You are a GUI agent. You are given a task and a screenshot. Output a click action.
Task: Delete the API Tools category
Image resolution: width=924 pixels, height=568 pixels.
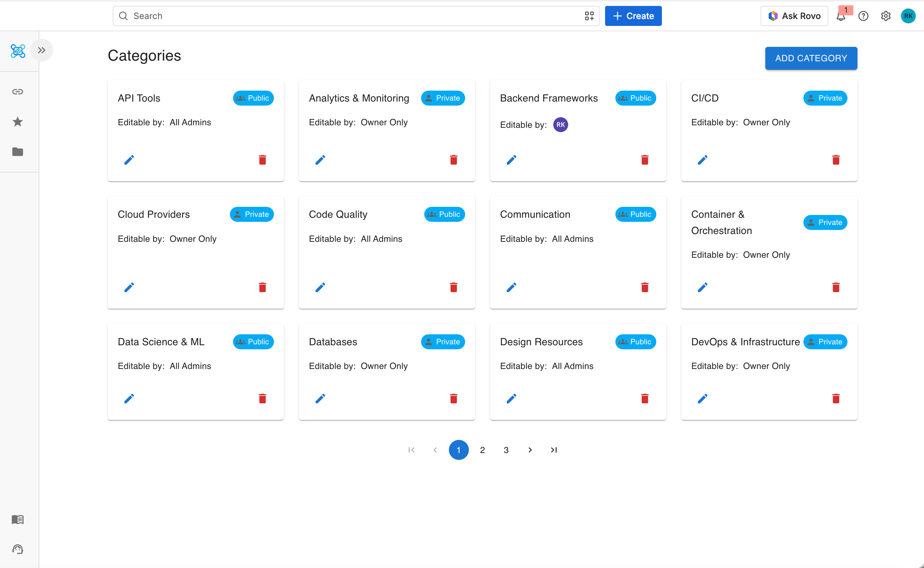(263, 160)
